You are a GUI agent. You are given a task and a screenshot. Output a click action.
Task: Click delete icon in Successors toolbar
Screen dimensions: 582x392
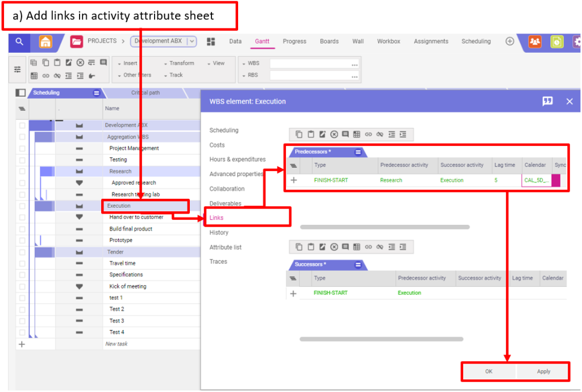(334, 247)
